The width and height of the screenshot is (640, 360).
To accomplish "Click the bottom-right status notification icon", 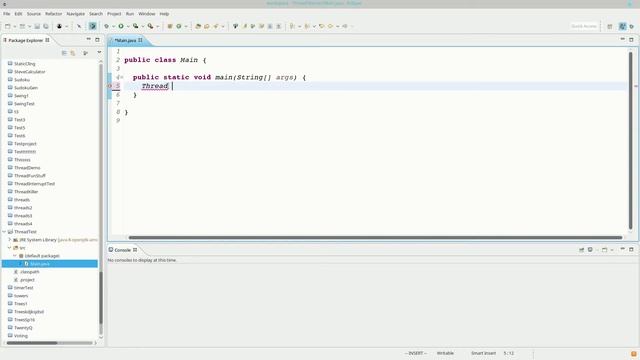I will pyautogui.click(x=633, y=353).
